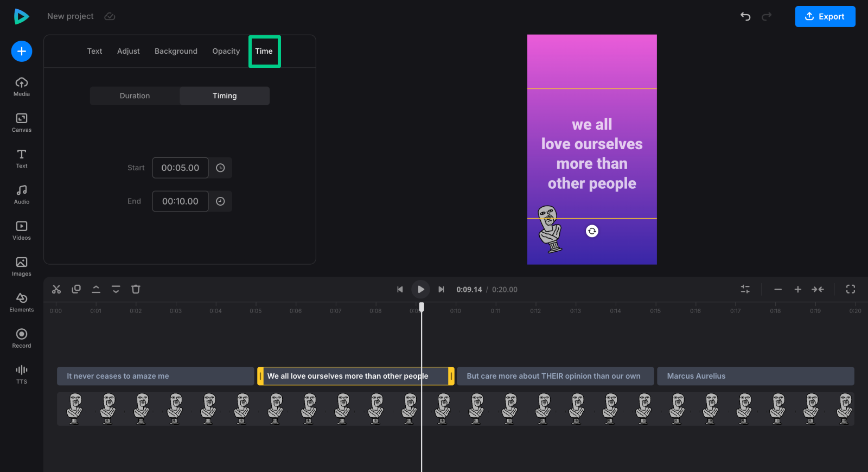The width and height of the screenshot is (868, 472).
Task: Open the Record tool
Action: [22, 338]
